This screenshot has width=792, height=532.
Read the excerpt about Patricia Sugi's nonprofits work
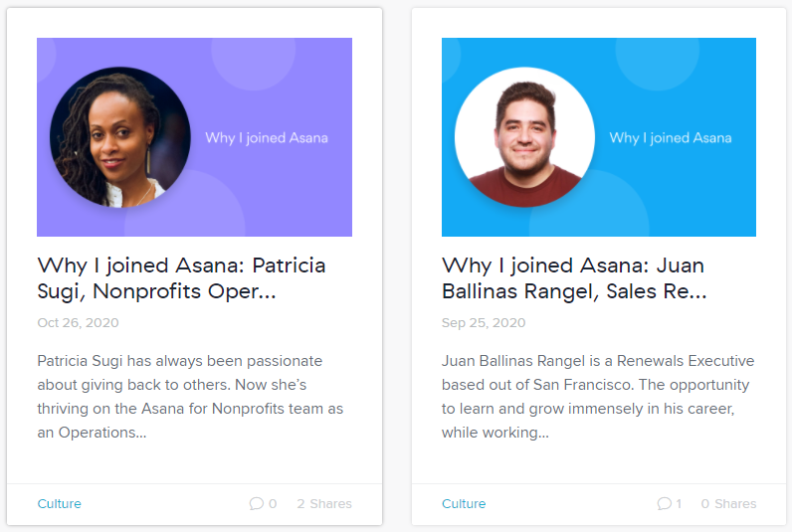click(190, 397)
